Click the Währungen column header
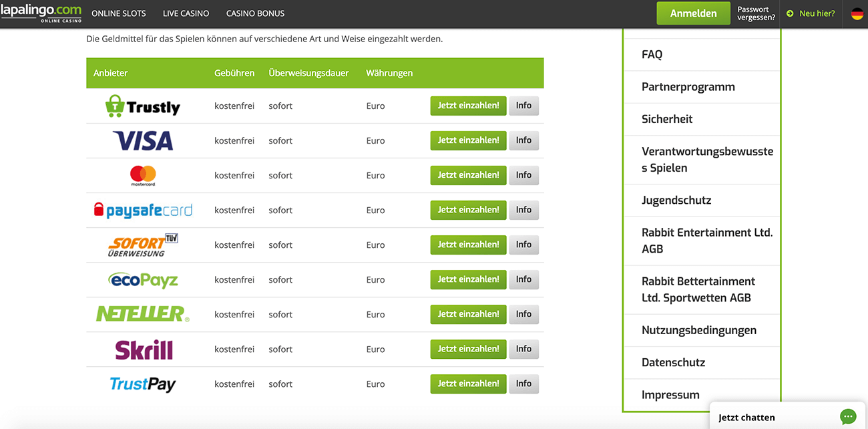 389,73
